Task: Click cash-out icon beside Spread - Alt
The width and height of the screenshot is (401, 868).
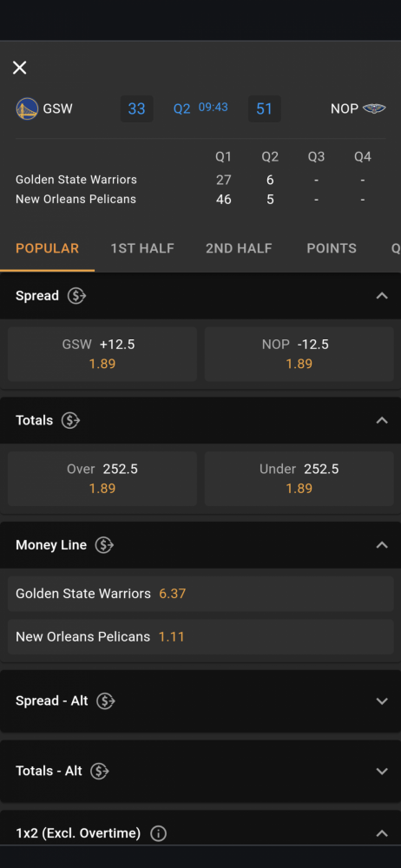Action: tap(105, 701)
